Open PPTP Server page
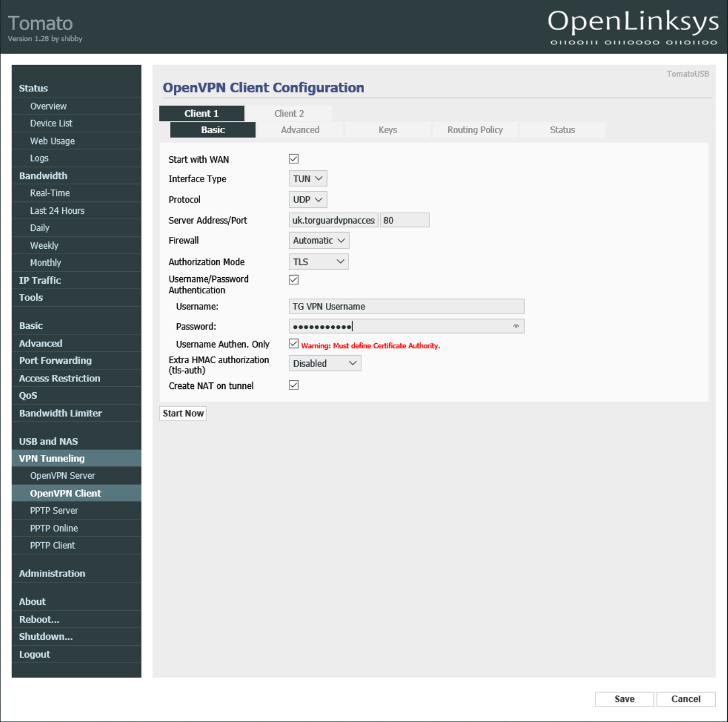This screenshot has width=728, height=722. (x=76, y=511)
